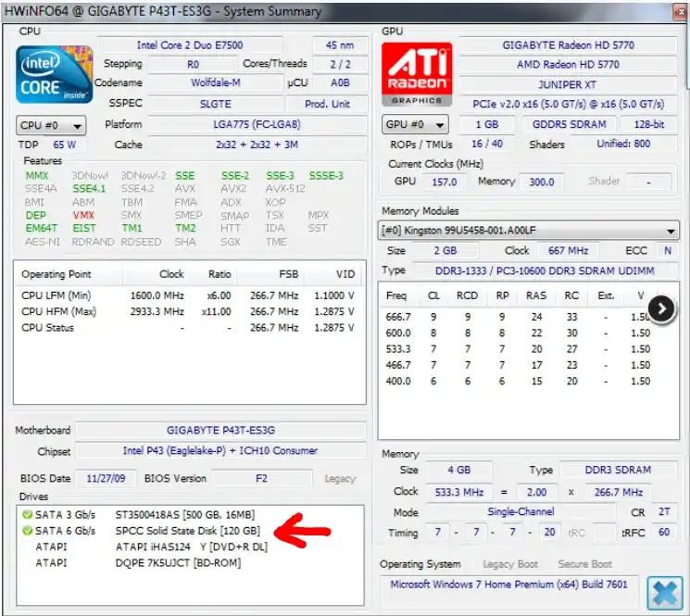Screen dimensions: 690x616
Task: Click the Intel P43 chipset field
Action: (220, 451)
